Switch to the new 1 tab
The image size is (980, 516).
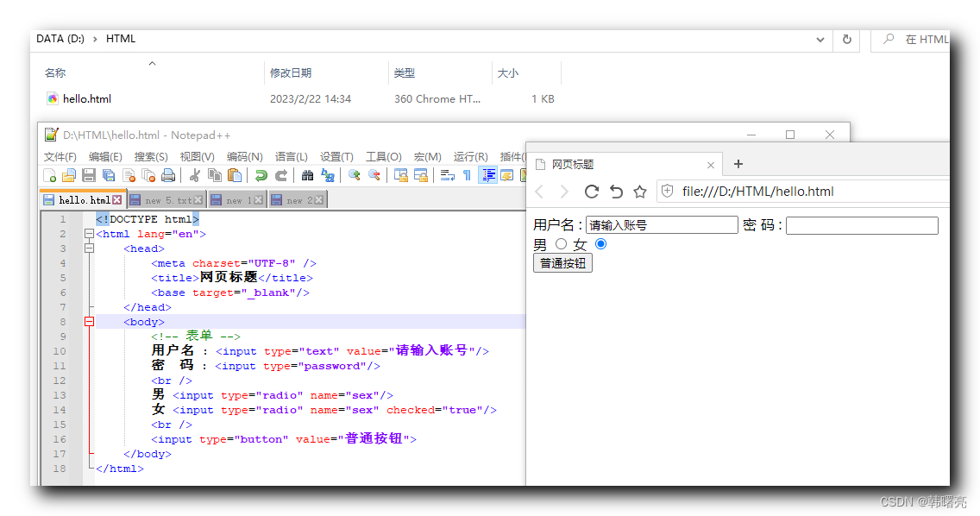pos(237,200)
